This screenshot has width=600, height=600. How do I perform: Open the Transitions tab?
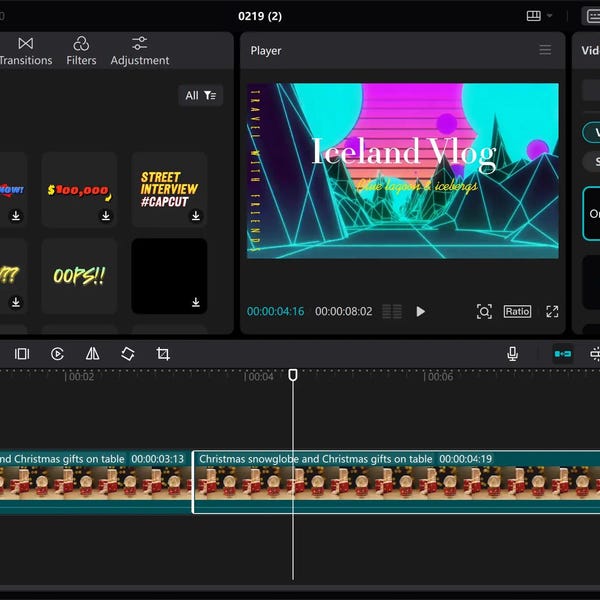tap(26, 51)
